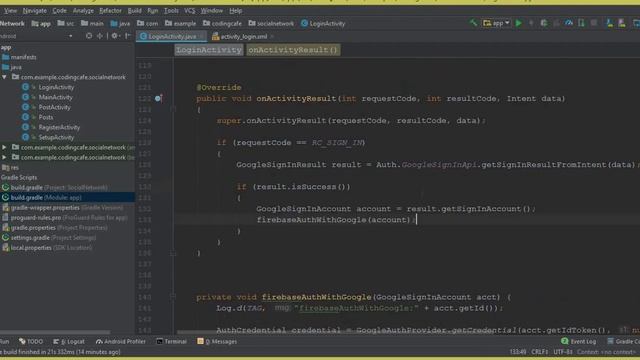Click the Debug app icon
The height and width of the screenshot is (360, 640).
click(x=544, y=23)
